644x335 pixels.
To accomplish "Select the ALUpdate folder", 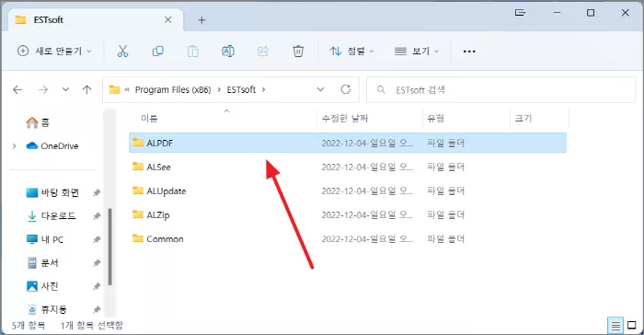I will [x=348, y=191].
